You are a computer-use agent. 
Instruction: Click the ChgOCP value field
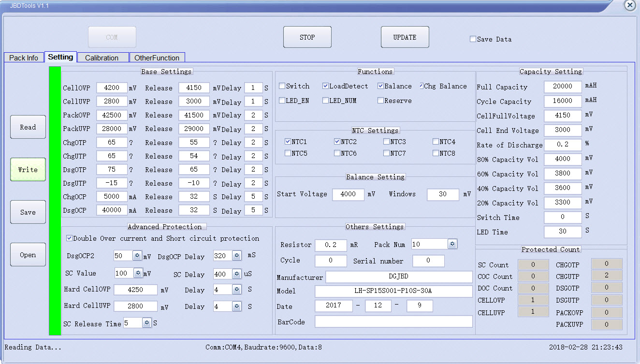112,197
